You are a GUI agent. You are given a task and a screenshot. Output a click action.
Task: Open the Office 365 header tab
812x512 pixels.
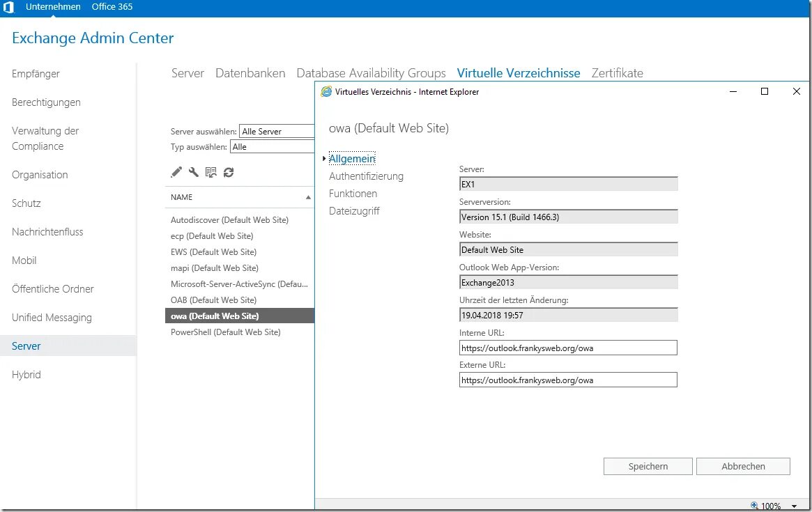(112, 7)
